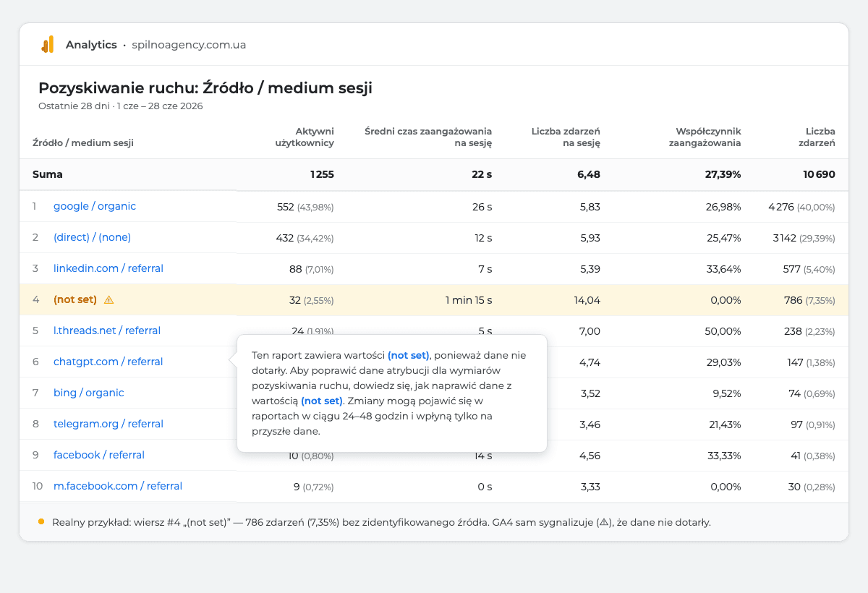868x593 pixels.
Task: Select the bing / organic link
Action: [x=89, y=393]
